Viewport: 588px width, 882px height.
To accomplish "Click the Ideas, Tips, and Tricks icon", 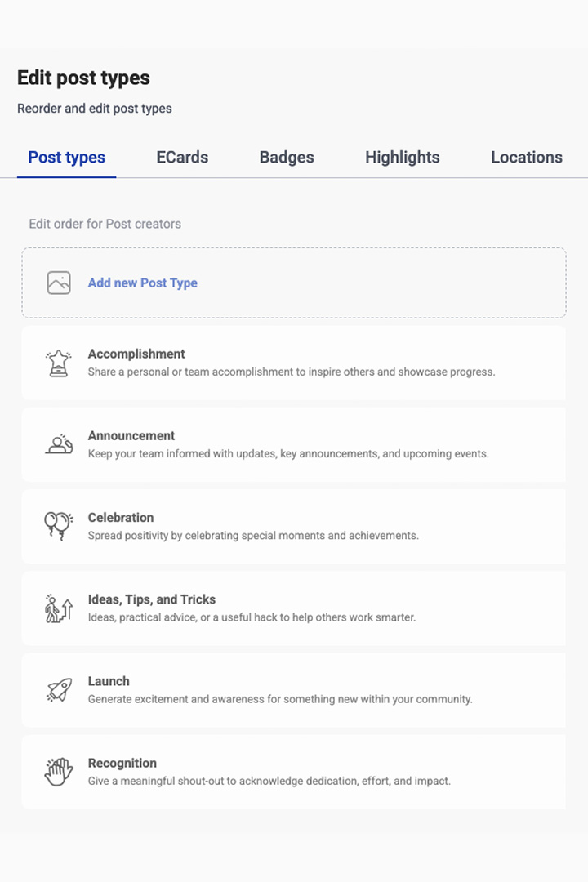I will pyautogui.click(x=59, y=608).
